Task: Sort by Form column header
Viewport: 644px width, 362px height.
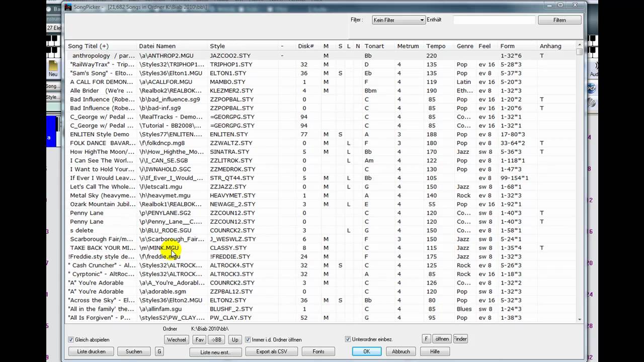Action: pos(507,46)
